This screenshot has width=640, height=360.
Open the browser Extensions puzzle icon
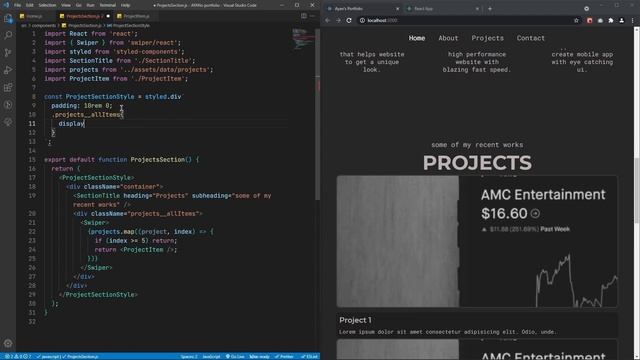[x=611, y=20]
